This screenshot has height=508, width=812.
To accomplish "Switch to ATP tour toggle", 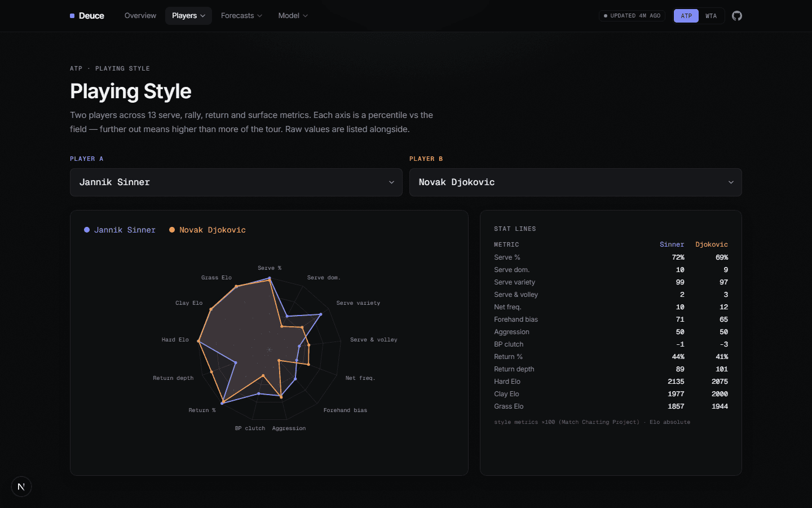I will [x=686, y=16].
